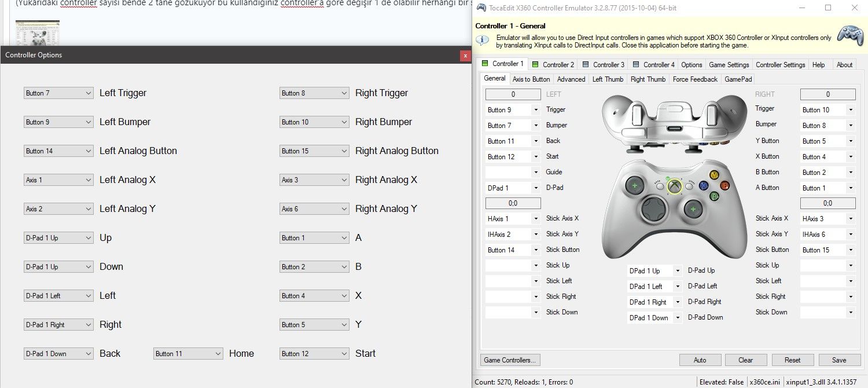Switch to the Left Thumb sub-tab
Screen dimensions: 868x388
click(x=608, y=79)
